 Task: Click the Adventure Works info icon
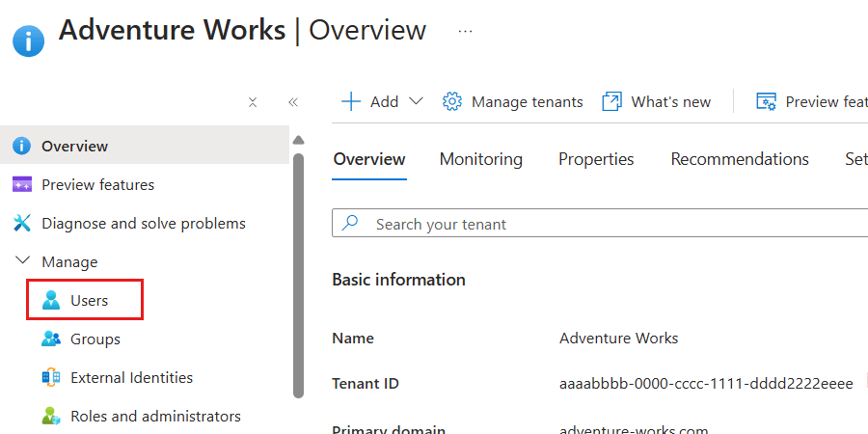pyautogui.click(x=28, y=41)
